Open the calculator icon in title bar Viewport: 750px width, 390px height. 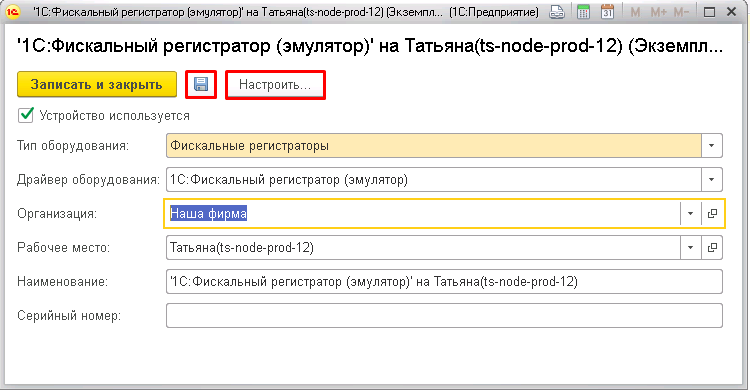pos(583,12)
